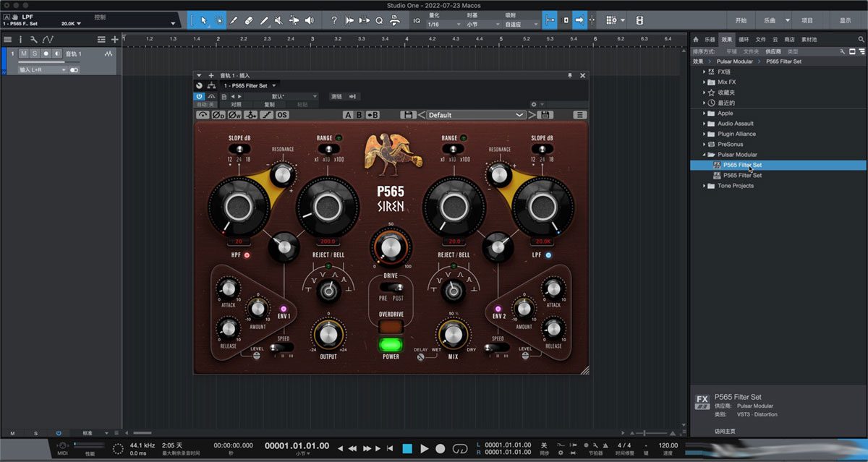Expand the FX链 item
Image resolution: width=868 pixels, height=462 pixels.
[705, 72]
